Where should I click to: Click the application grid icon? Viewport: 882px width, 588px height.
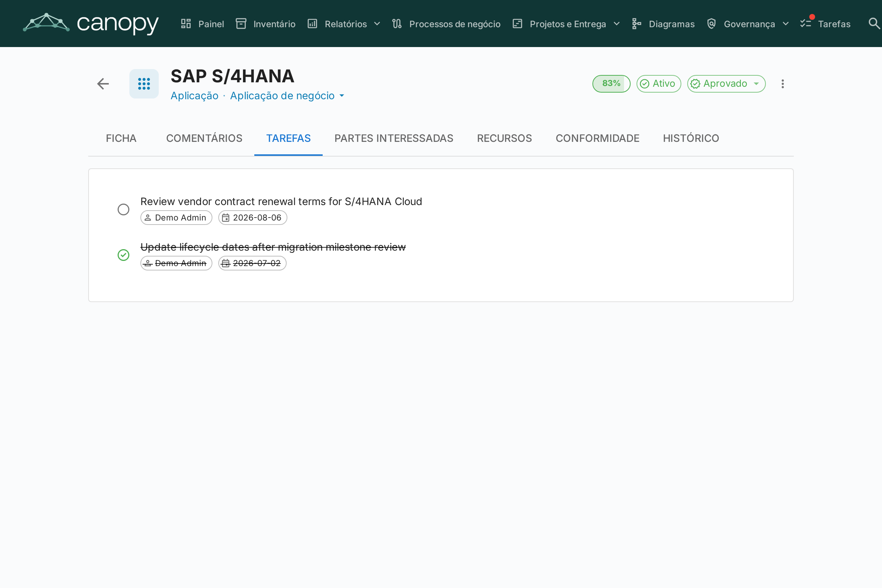point(144,84)
